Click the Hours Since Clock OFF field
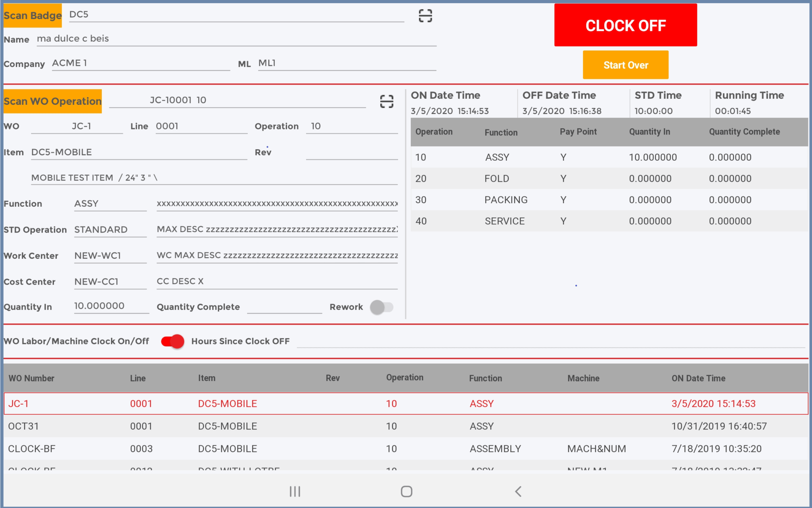Image resolution: width=812 pixels, height=508 pixels. click(x=550, y=341)
